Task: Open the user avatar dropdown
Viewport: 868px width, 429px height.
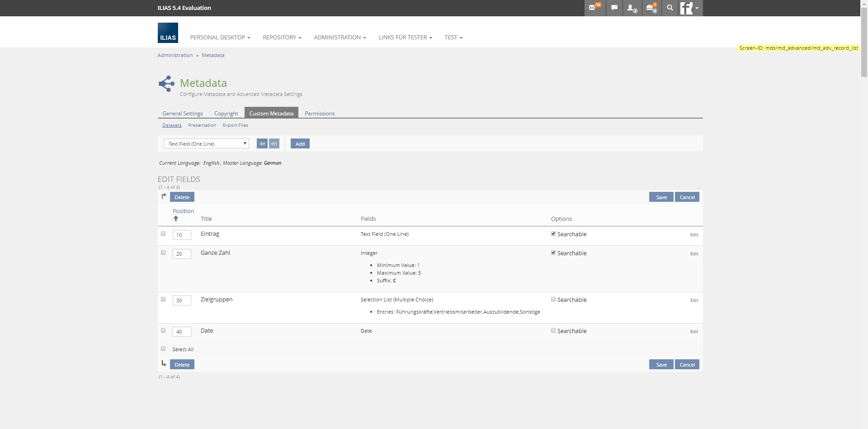Action: [x=690, y=8]
